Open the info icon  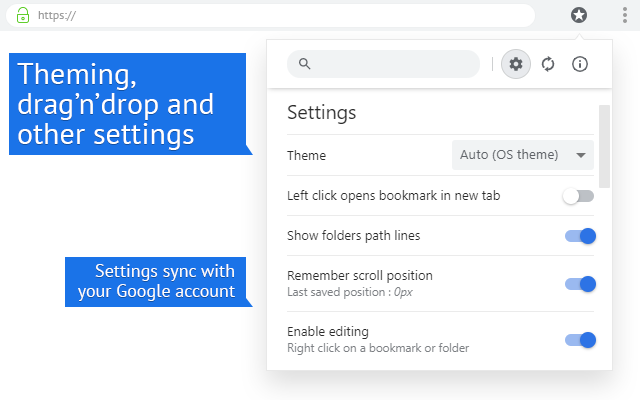click(580, 64)
